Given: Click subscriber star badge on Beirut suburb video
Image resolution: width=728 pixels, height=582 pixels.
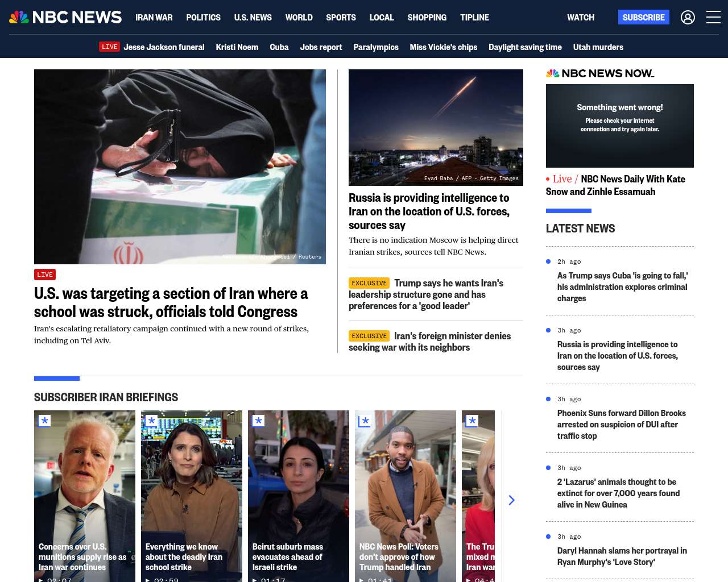Looking at the screenshot, I should coord(258,421).
